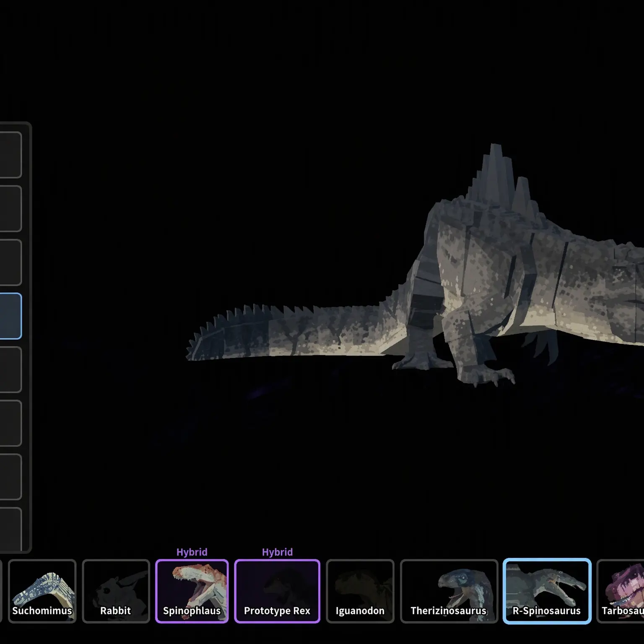The width and height of the screenshot is (644, 644).
Task: Select the Suchomimus dinosaur card
Action: click(42, 591)
